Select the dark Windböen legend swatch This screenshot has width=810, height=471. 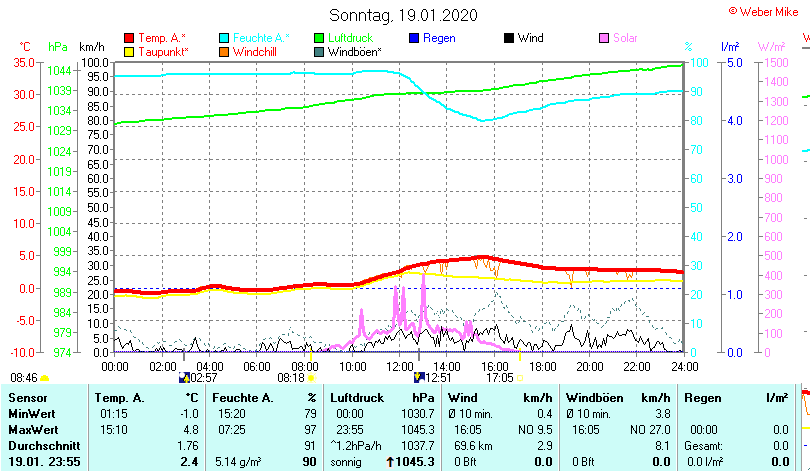(x=319, y=51)
